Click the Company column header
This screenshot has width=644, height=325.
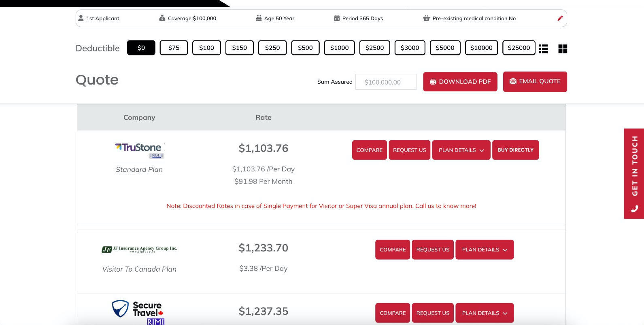pos(139,117)
